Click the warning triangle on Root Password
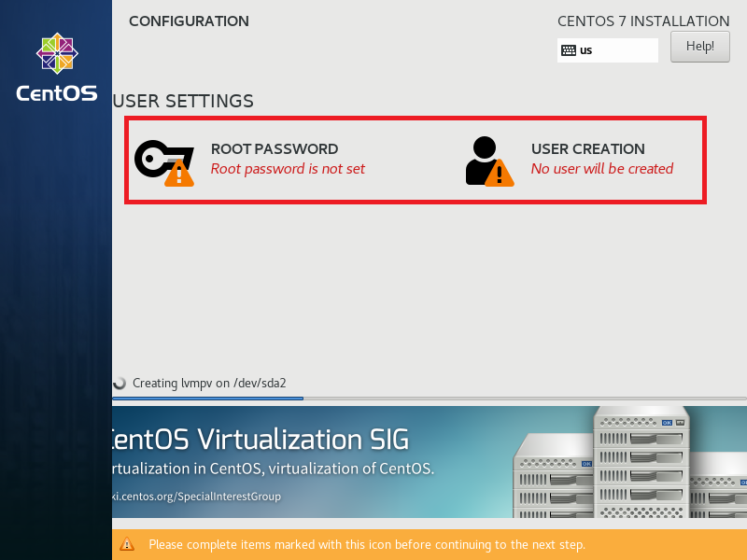Image resolution: width=747 pixels, height=560 pixels. (x=179, y=174)
